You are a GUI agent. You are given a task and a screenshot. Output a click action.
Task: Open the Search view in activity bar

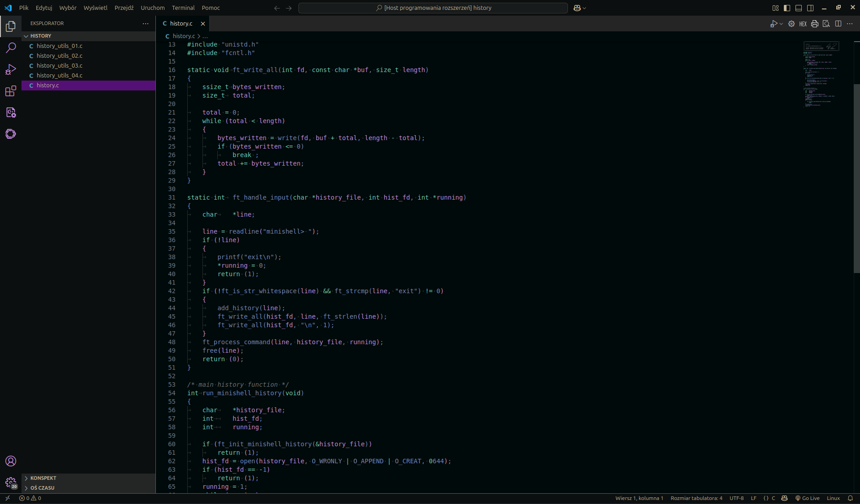point(11,48)
